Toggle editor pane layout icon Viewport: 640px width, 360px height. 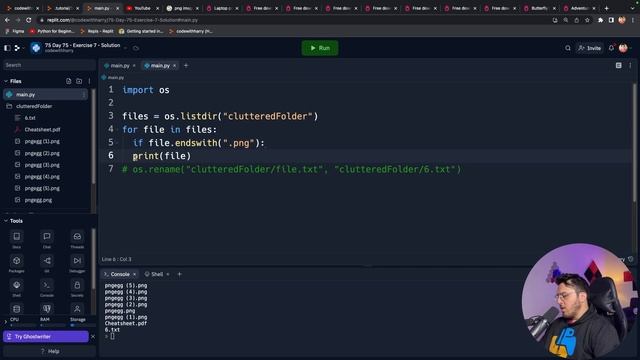coord(619,65)
